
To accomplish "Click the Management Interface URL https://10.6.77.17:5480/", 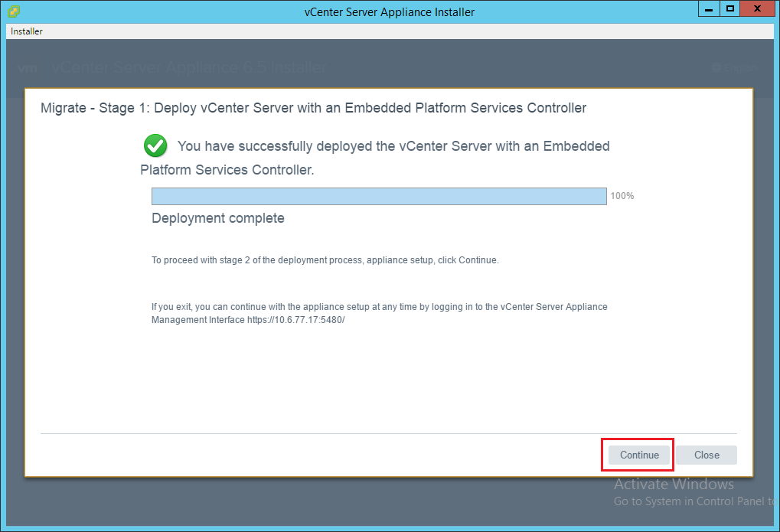I will (296, 320).
